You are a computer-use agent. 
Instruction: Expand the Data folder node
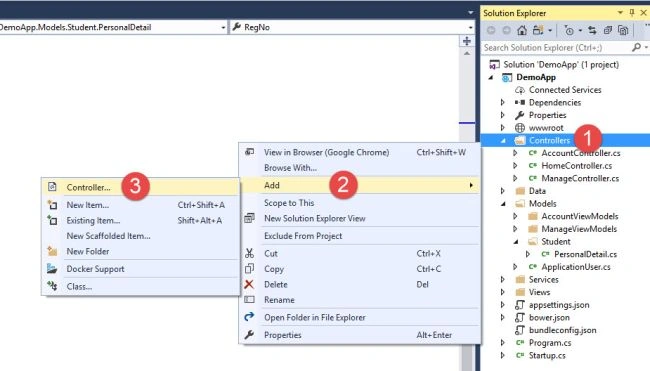coord(503,191)
